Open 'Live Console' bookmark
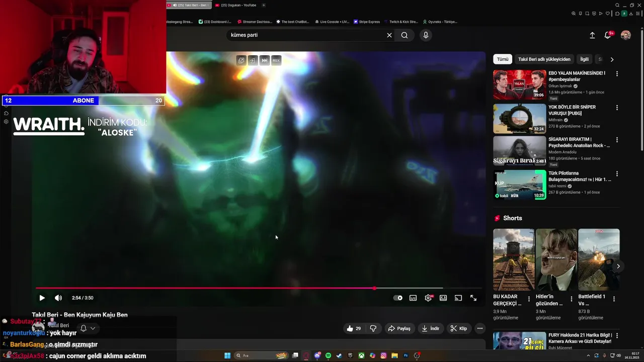This screenshot has width=644, height=362. point(332,22)
